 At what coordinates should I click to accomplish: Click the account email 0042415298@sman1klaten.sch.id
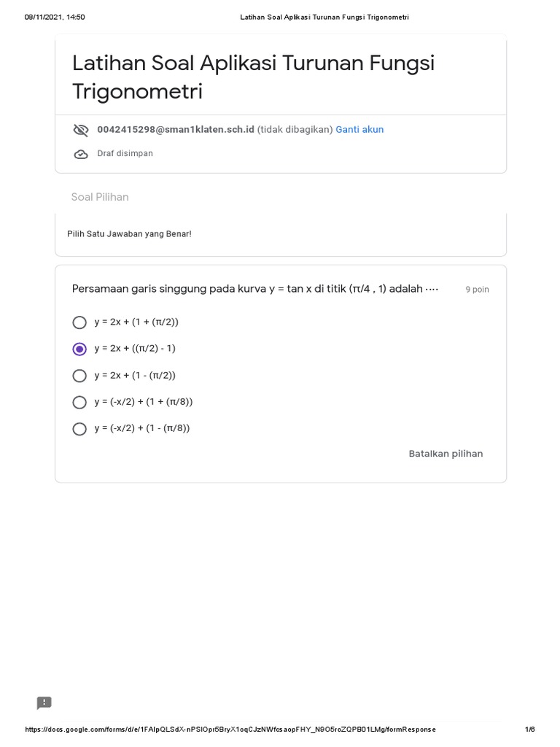point(176,130)
